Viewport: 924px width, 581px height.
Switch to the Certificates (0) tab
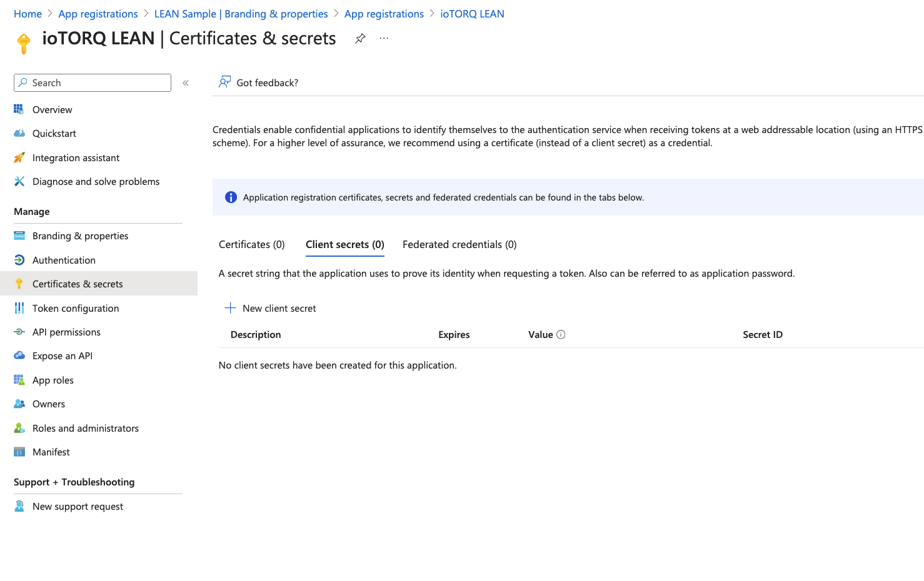(x=252, y=244)
